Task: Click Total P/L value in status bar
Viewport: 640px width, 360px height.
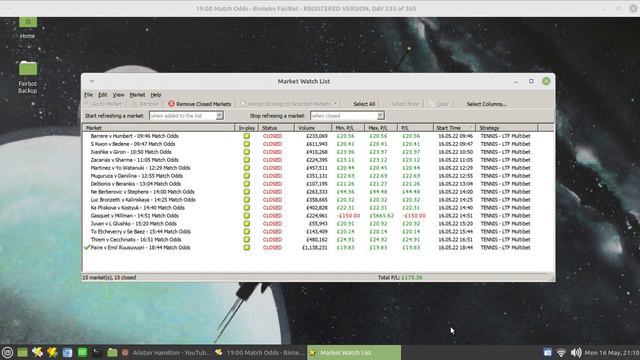Action: 412,278
